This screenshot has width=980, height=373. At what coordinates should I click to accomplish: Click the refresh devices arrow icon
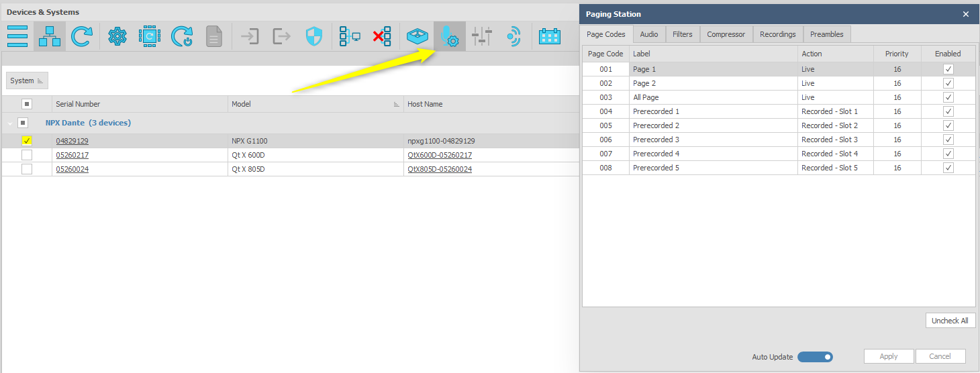pos(82,36)
